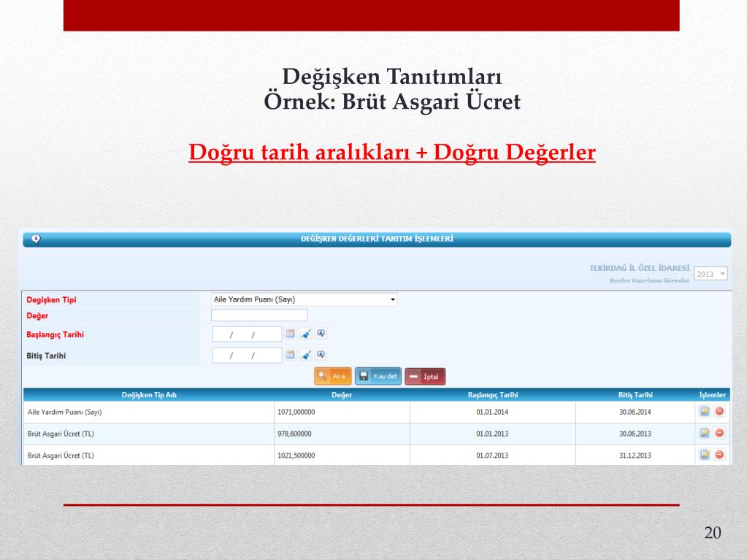Focus the Başlangıç Tarihi date field
The image size is (747, 560).
[247, 334]
